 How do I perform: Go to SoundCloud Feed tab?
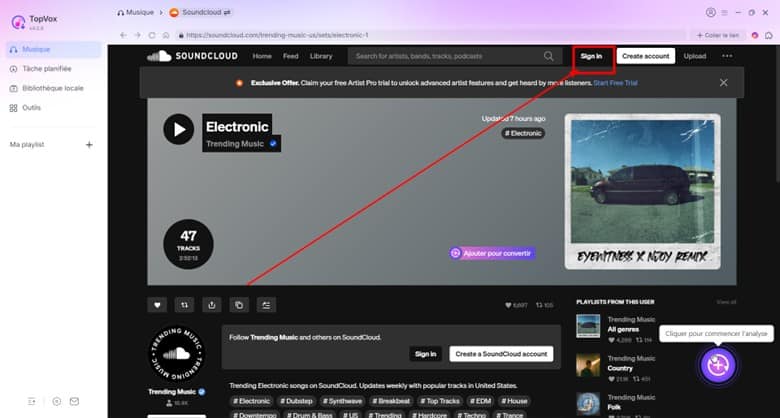pos(291,56)
